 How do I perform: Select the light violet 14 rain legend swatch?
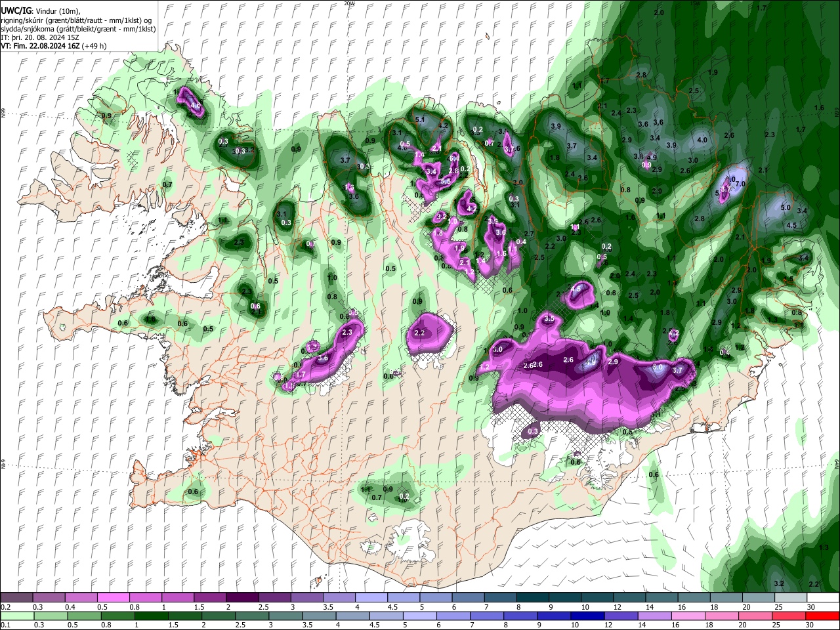[x=655, y=616]
